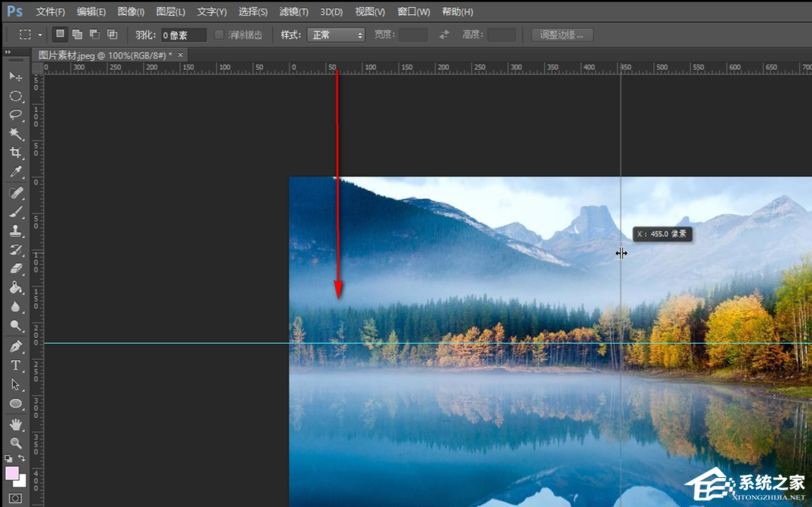Image resolution: width=812 pixels, height=507 pixels.
Task: Select the Eraser tool
Action: 15,269
